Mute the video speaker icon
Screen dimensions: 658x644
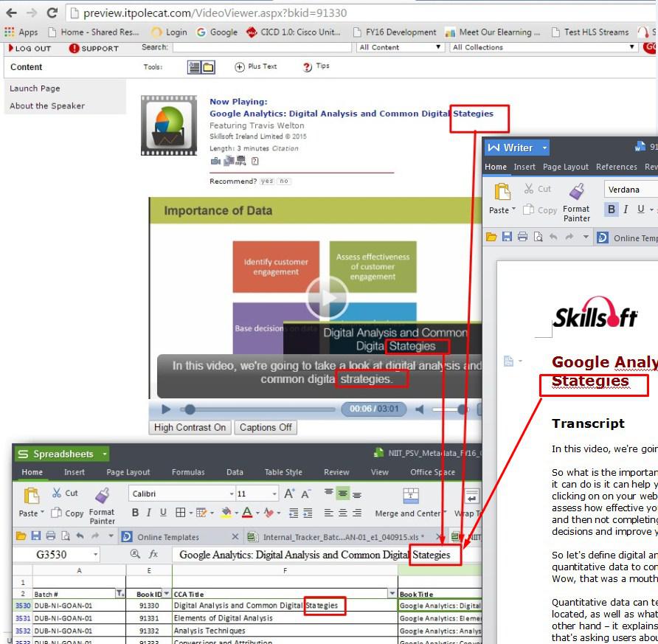pos(419,409)
